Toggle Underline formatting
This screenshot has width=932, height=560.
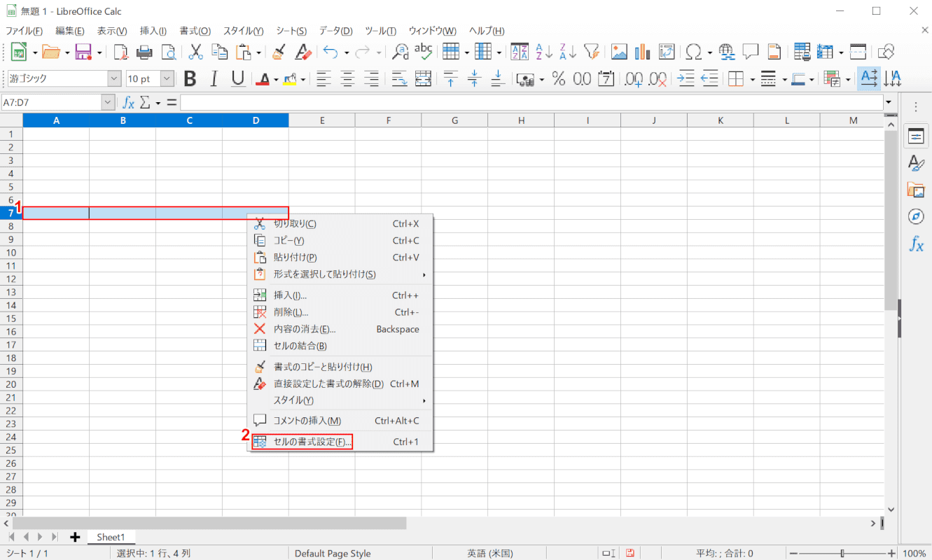(238, 79)
